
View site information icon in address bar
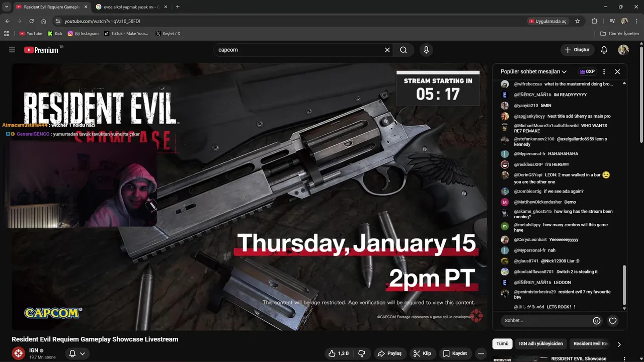[58, 21]
